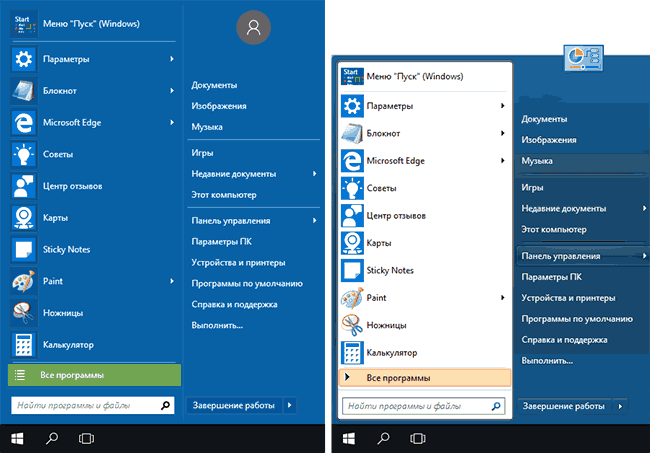Select Параметры ПК in left blue menu
This screenshot has height=453, width=650.
coord(221,242)
